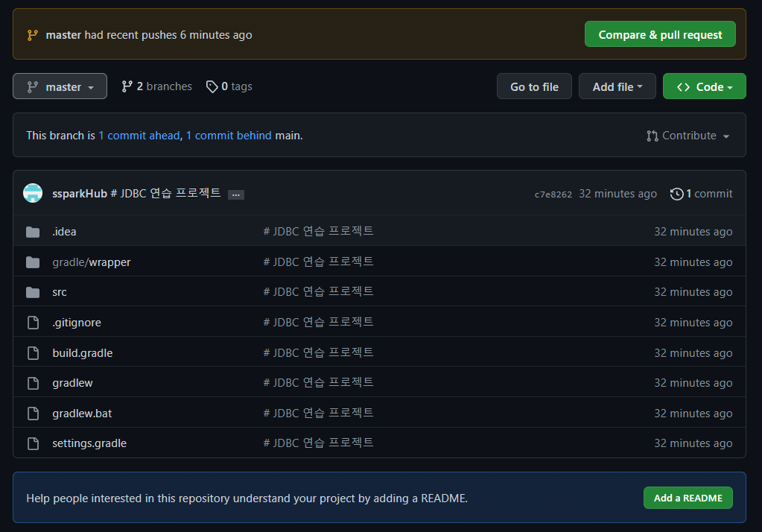The height and width of the screenshot is (532, 762).
Task: Open the .idea folder
Action: coord(64,232)
